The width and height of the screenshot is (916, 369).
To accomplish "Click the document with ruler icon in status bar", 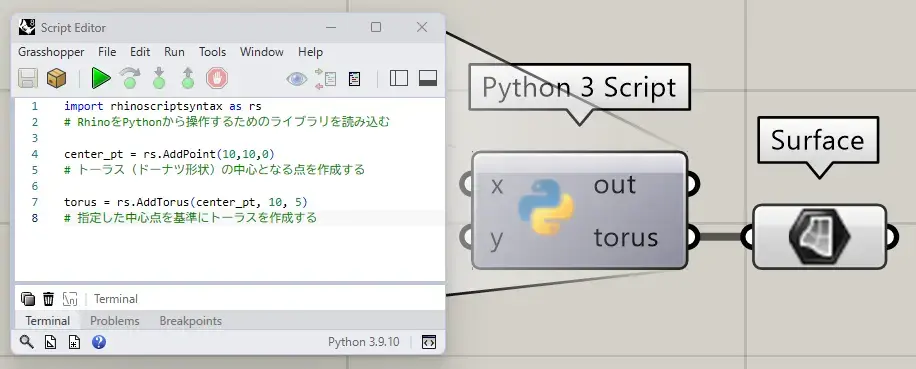I will [51, 342].
